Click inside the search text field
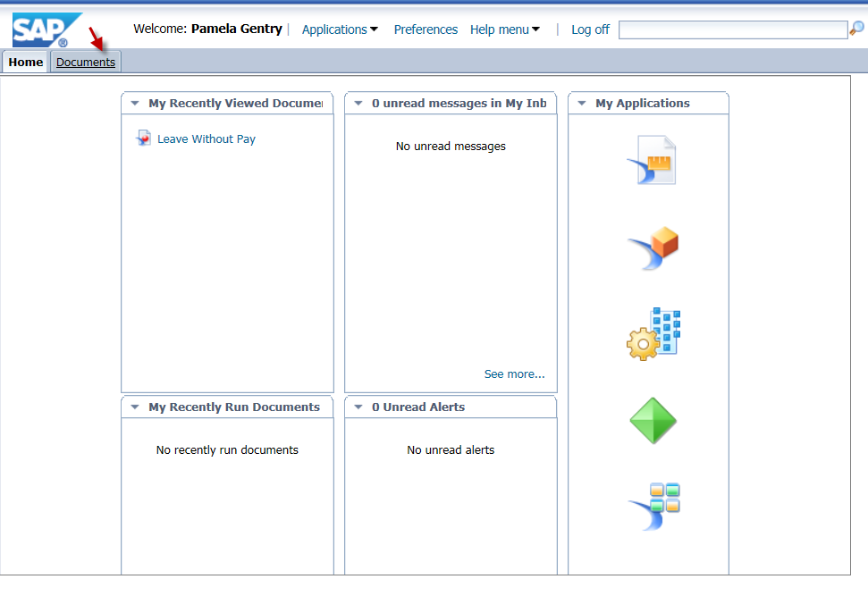This screenshot has width=868, height=596. tap(733, 29)
